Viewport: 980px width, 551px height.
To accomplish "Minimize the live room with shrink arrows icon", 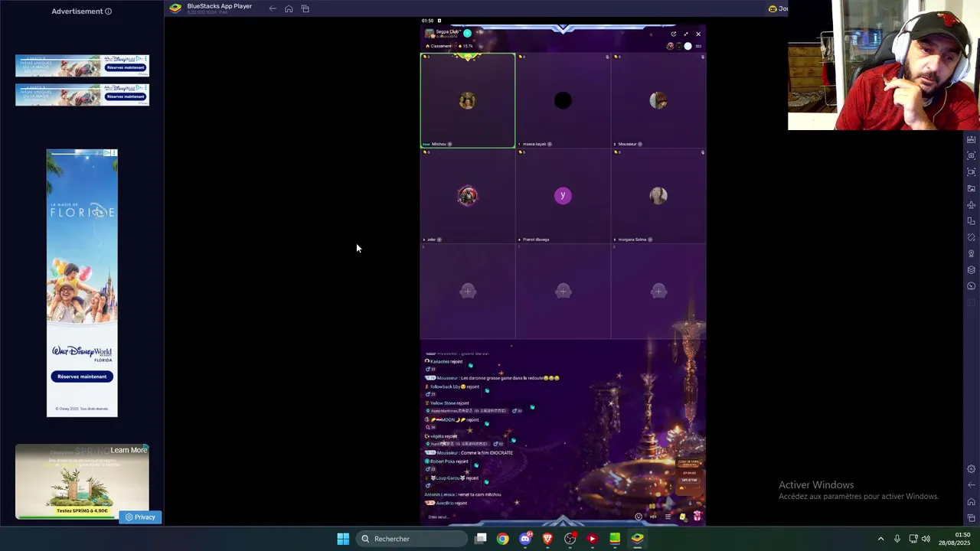I will click(685, 34).
